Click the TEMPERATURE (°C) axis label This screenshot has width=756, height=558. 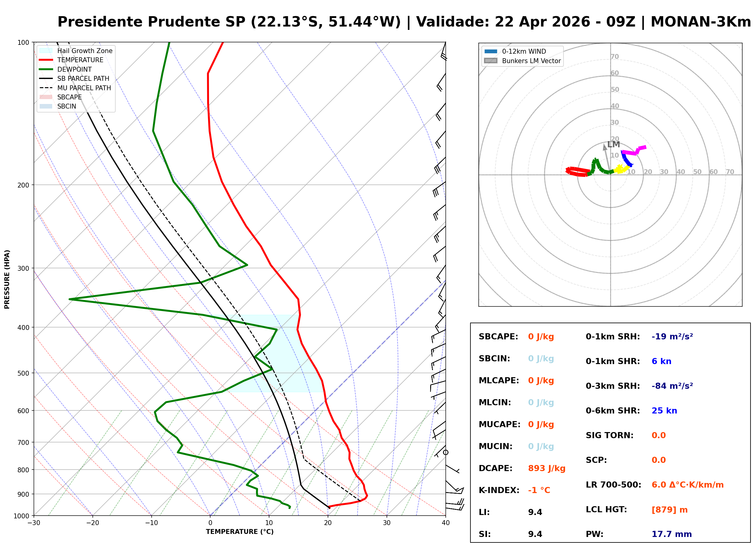(240, 532)
